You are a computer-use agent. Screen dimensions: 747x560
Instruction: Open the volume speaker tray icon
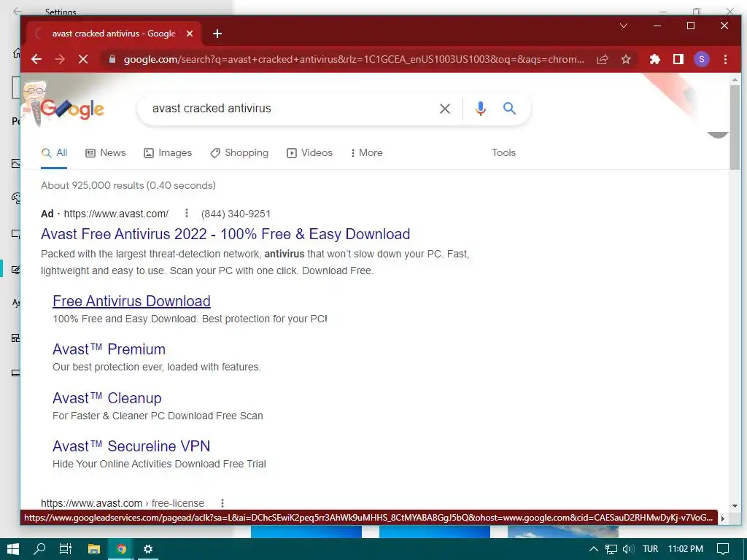tap(628, 549)
